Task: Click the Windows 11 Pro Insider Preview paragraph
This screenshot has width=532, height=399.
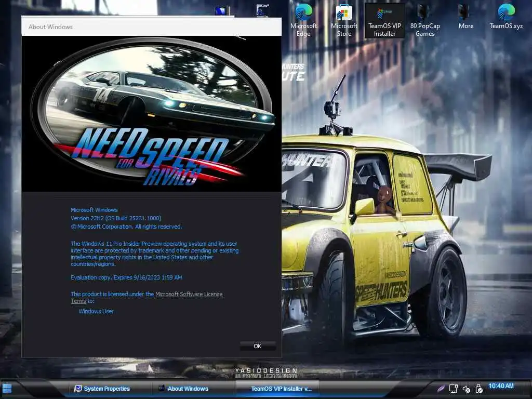Action: click(x=155, y=254)
